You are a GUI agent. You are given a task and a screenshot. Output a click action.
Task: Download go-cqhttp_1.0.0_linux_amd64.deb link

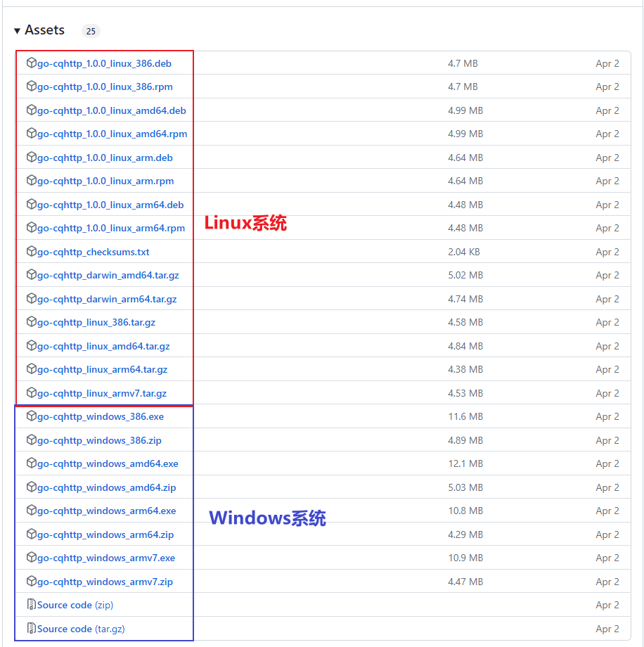pos(111,111)
